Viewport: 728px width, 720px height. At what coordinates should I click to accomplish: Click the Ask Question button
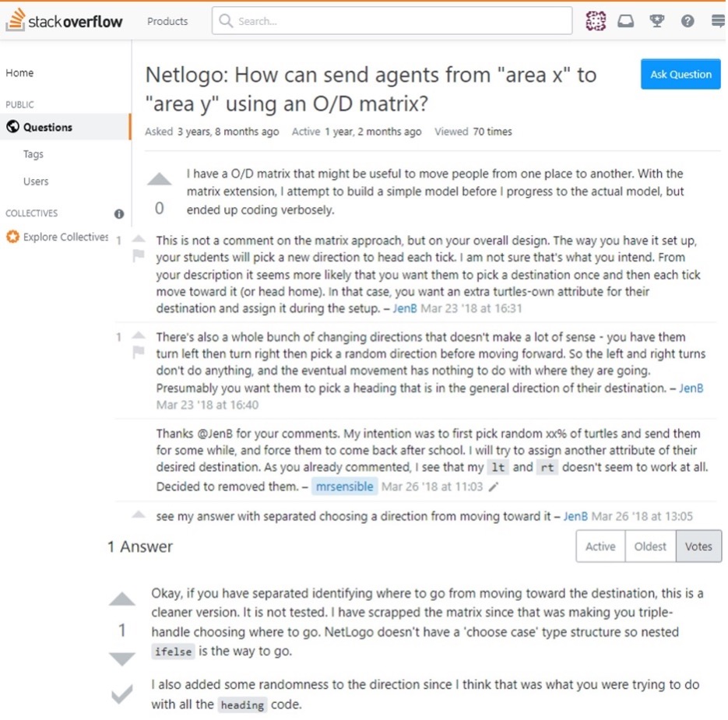click(681, 75)
